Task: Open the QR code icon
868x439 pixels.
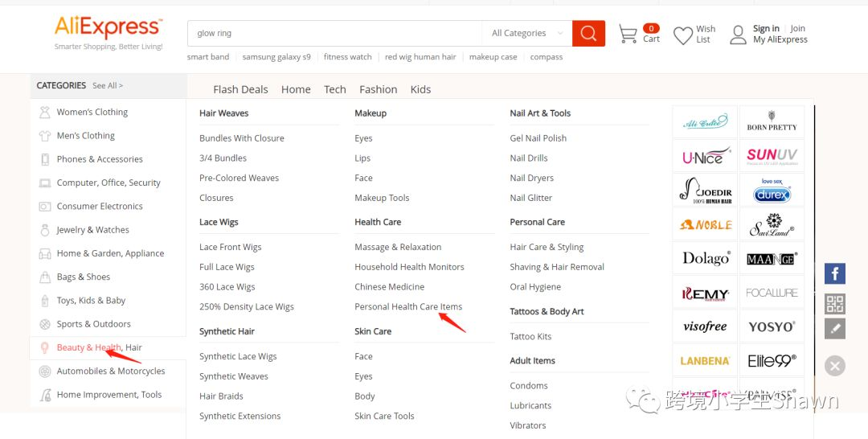Action: [x=835, y=303]
